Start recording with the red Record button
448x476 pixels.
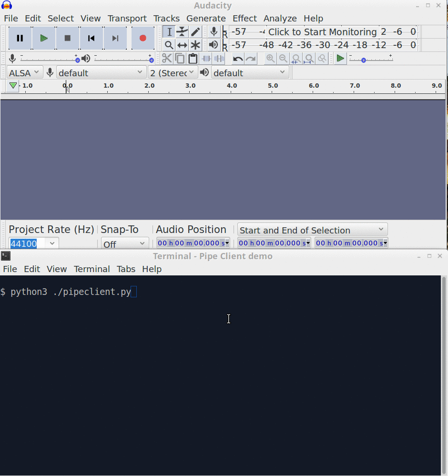143,38
